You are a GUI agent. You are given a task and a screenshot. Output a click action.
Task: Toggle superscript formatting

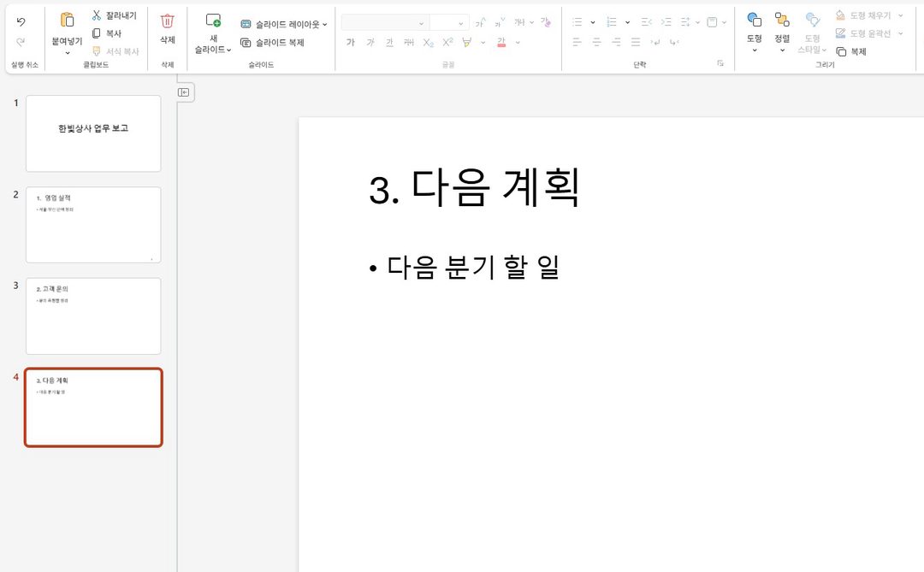447,43
